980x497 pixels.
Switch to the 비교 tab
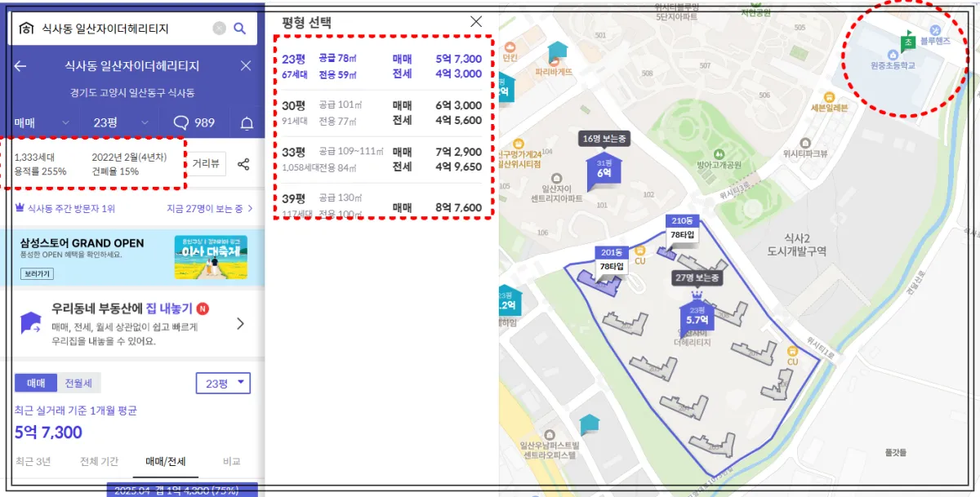232,461
